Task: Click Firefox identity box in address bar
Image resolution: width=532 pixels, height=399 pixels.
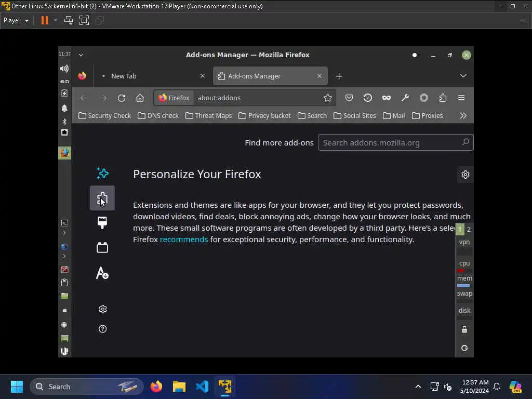Action: (x=174, y=98)
